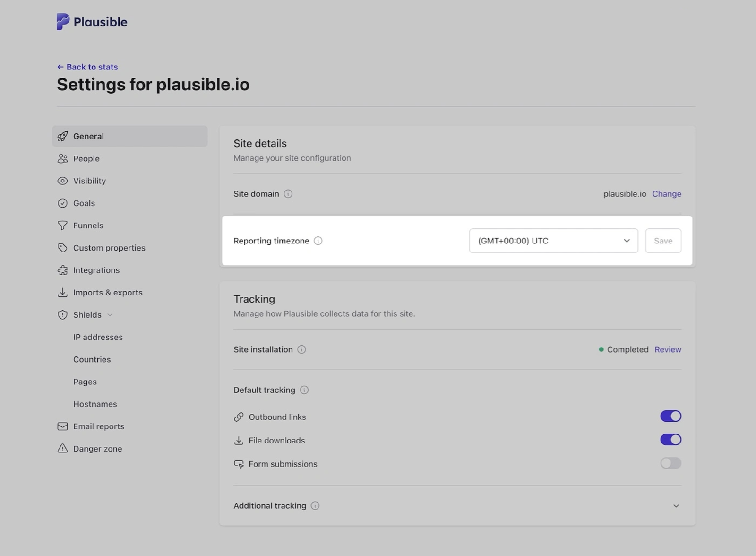Viewport: 756px width, 556px height.
Task: Open the Countries shield page
Action: pos(92,359)
